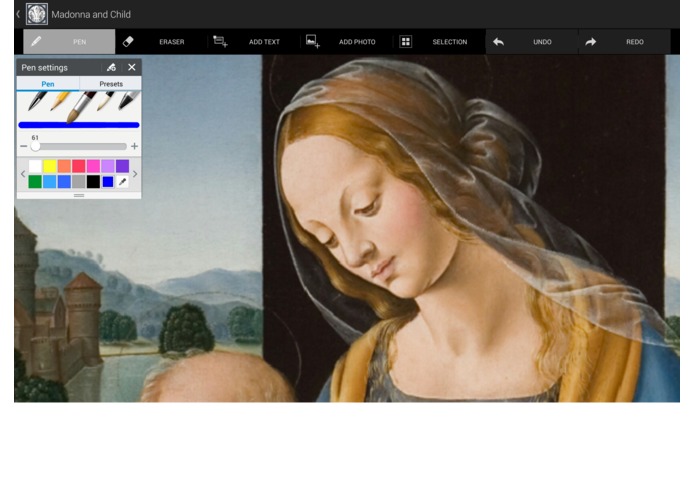This screenshot has width=695, height=494.
Task: Activate the Selection tool
Action: 439,42
